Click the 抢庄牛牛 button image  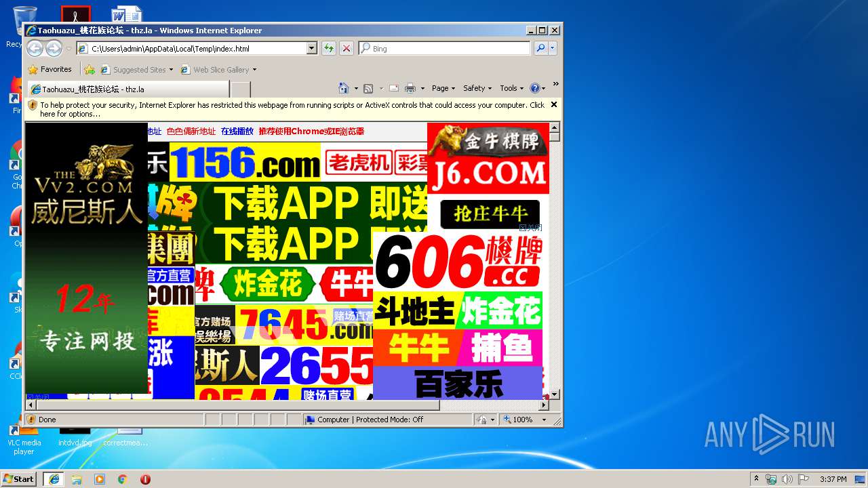click(x=490, y=214)
